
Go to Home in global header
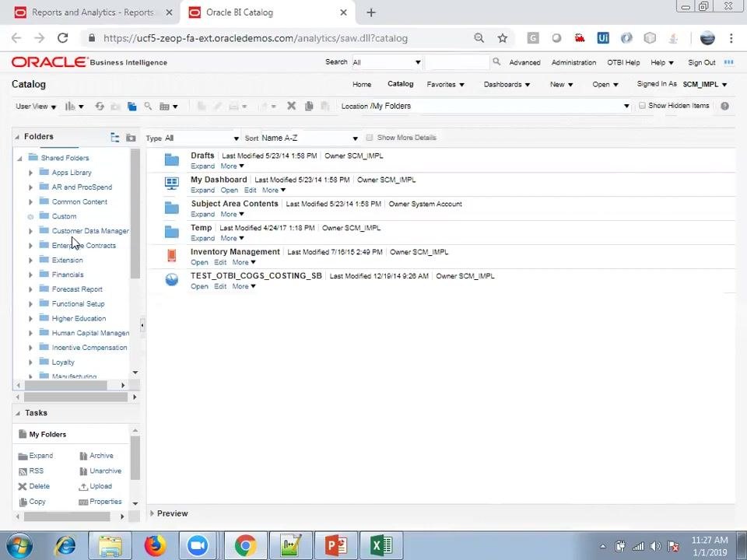[x=362, y=84]
